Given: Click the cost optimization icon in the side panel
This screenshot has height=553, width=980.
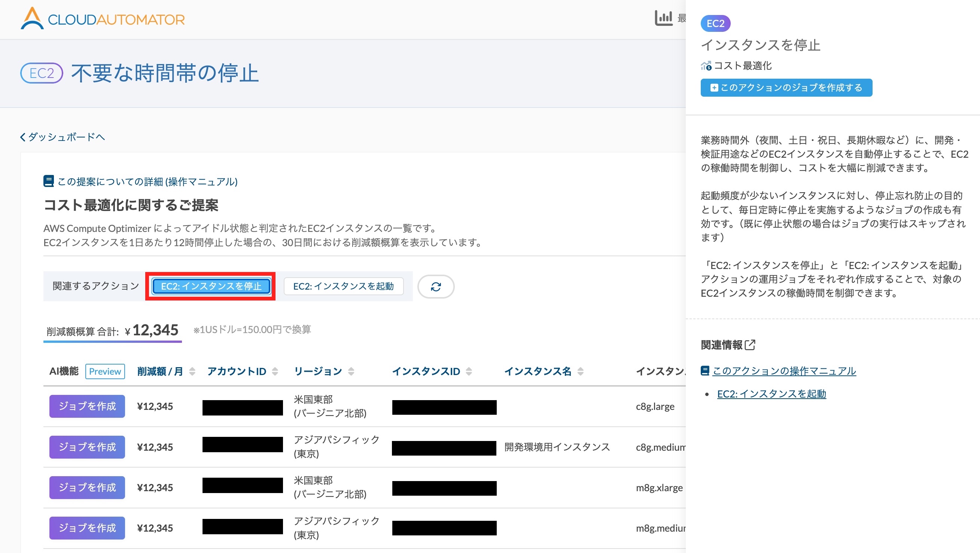Looking at the screenshot, I should [x=706, y=66].
